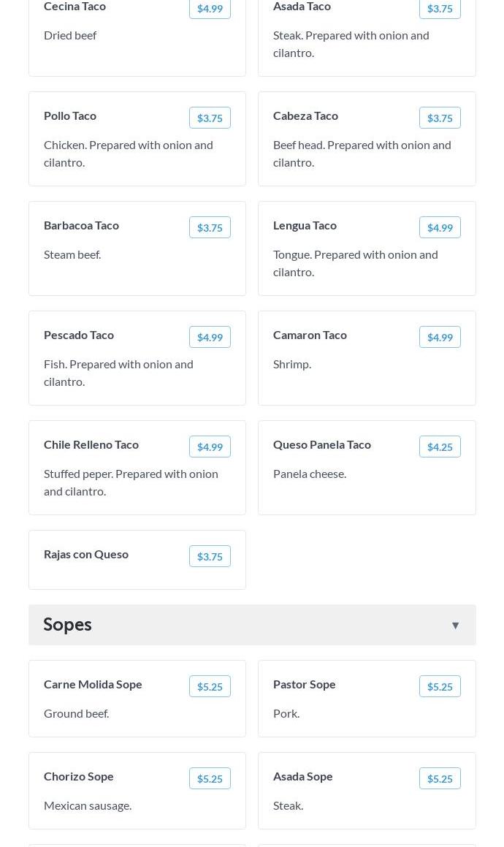Select the Barbacoa Taco price tag
This screenshot has height=847, width=504.
tap(210, 228)
